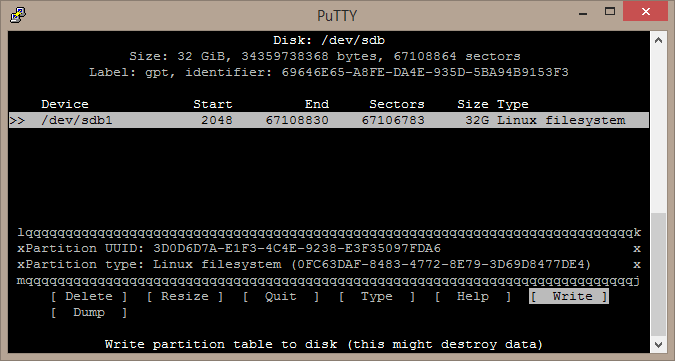Click the Partition type GUID line
This screenshot has width=675, height=361.
309,264
